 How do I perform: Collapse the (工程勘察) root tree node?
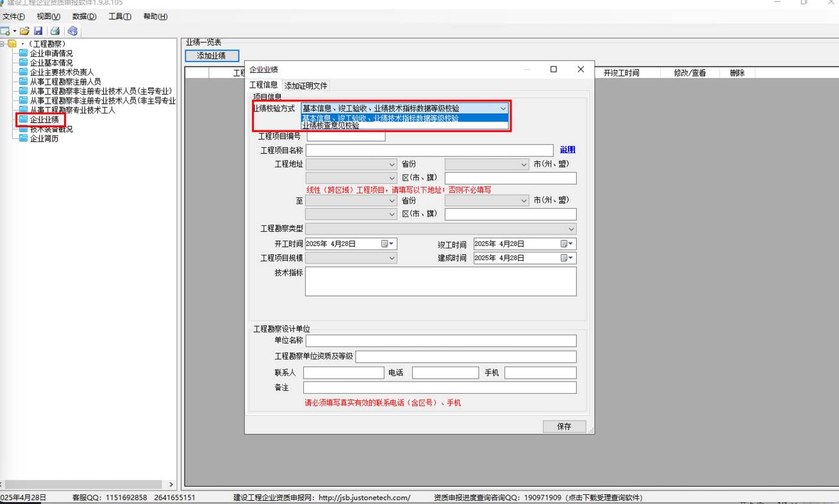3,44
